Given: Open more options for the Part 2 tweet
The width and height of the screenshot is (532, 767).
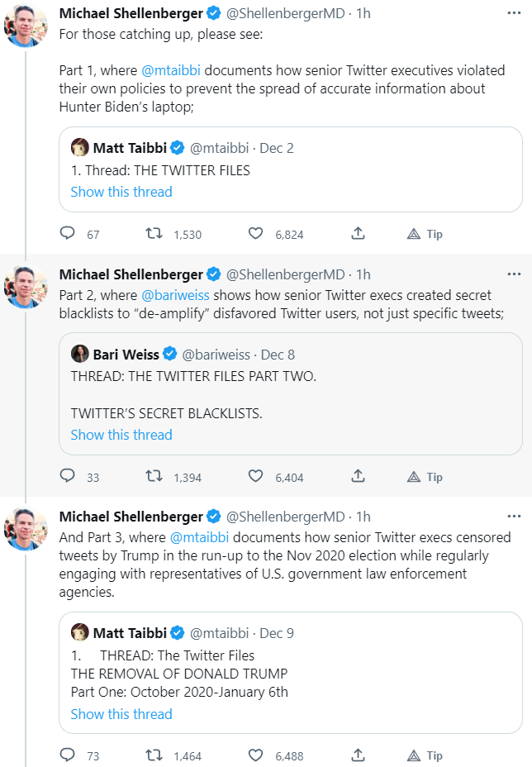Looking at the screenshot, I should tap(514, 274).
